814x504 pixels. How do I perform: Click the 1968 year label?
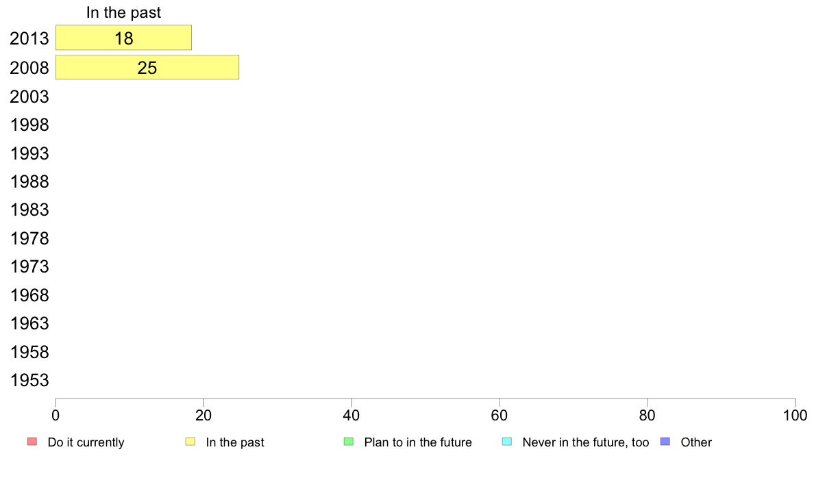(x=29, y=295)
